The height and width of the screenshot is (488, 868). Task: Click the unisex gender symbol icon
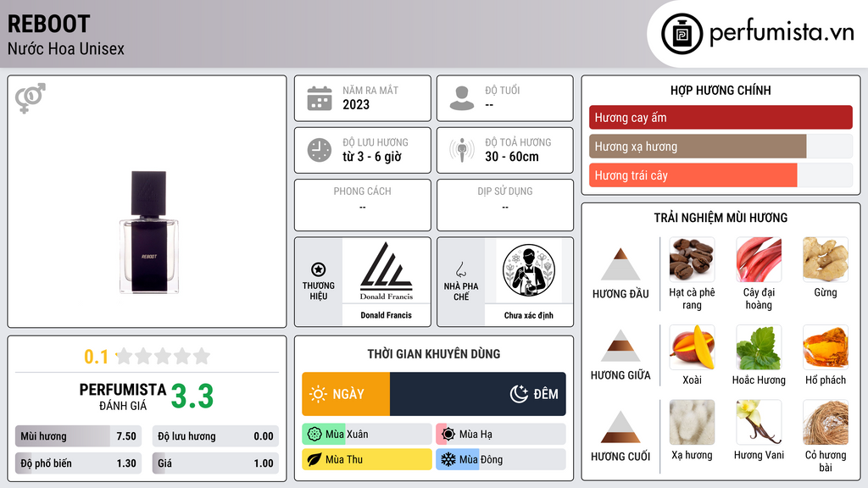[31, 98]
